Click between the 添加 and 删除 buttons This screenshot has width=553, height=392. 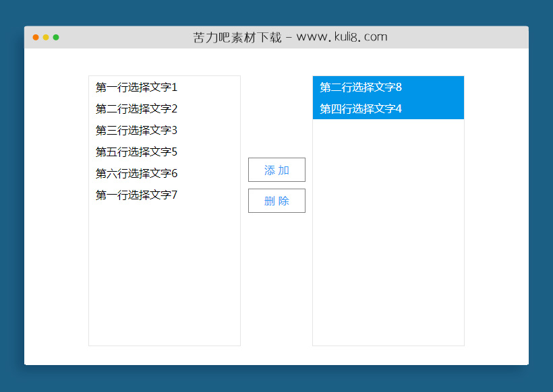coord(276,185)
